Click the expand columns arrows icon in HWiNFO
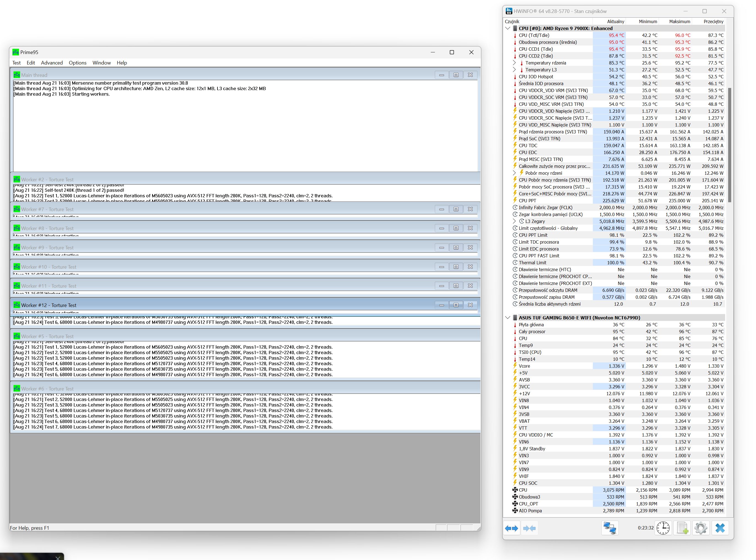756x560 pixels. [x=511, y=528]
